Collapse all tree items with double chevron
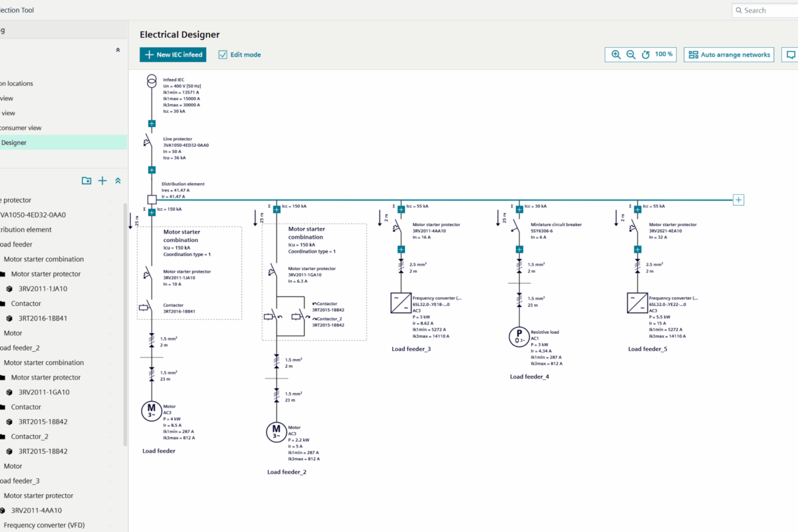 (118, 180)
